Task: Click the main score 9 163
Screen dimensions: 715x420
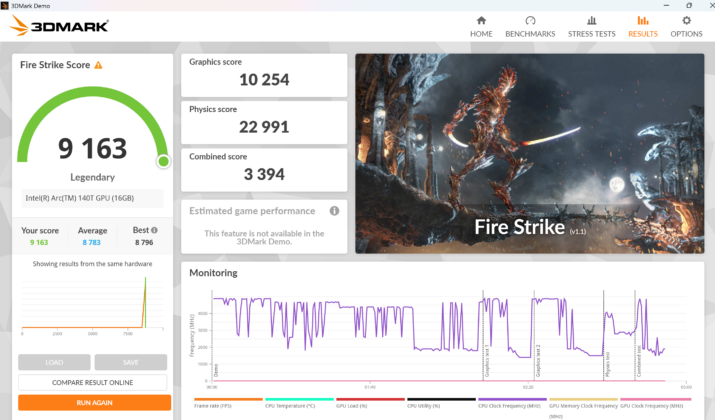Action: (93, 148)
